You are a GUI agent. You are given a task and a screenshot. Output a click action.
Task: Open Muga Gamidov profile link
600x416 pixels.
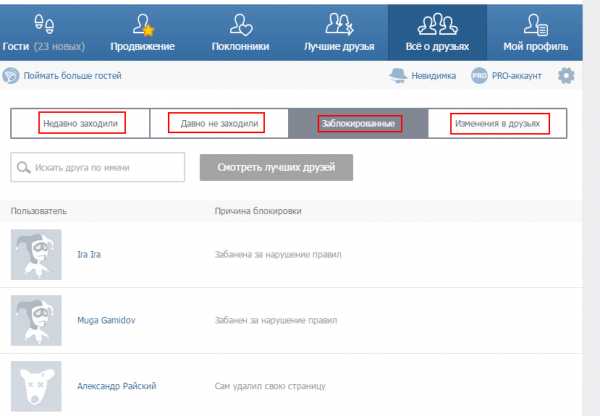(x=106, y=320)
